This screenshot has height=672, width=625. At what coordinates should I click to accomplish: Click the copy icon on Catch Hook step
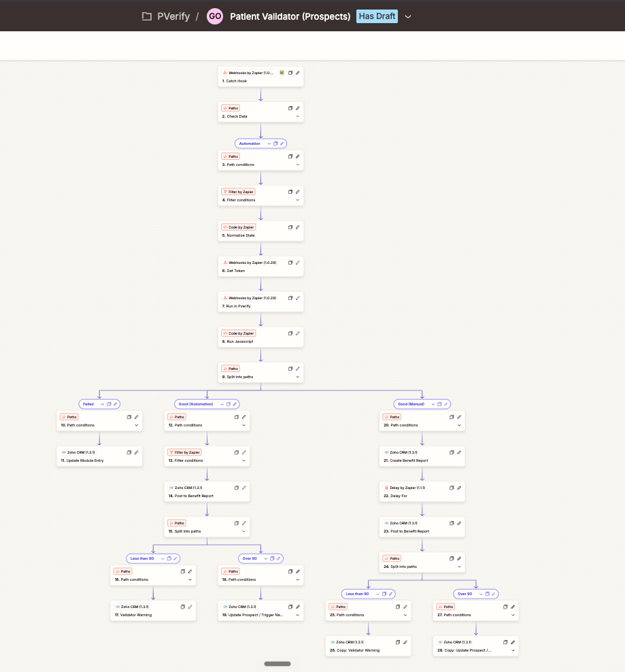pos(290,73)
